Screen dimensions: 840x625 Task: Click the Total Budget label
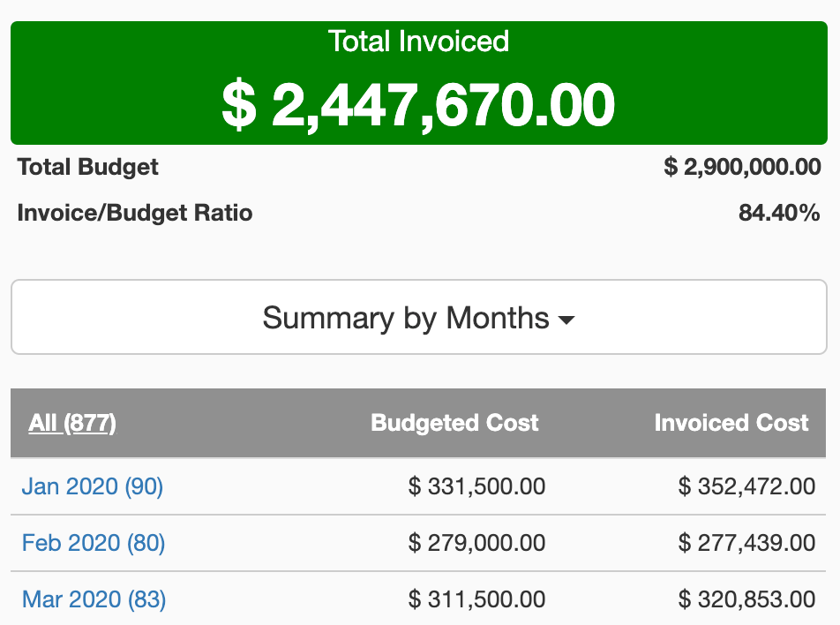88,167
